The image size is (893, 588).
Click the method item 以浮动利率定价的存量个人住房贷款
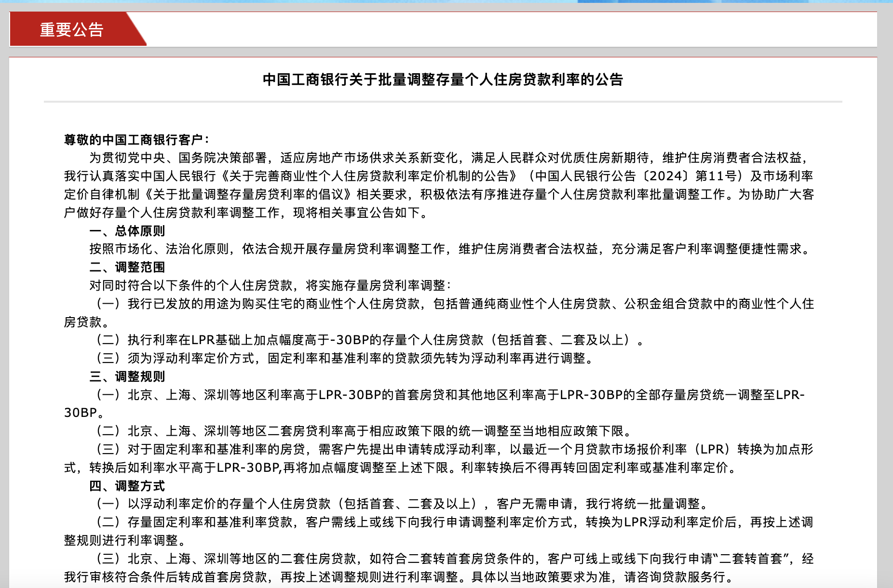pos(403,504)
